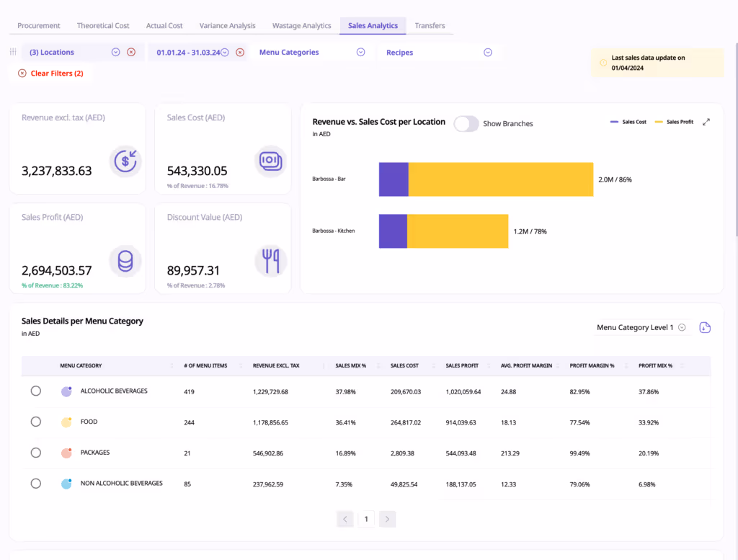
Task: Click the Discount Value cutlery icon
Action: tap(270, 261)
